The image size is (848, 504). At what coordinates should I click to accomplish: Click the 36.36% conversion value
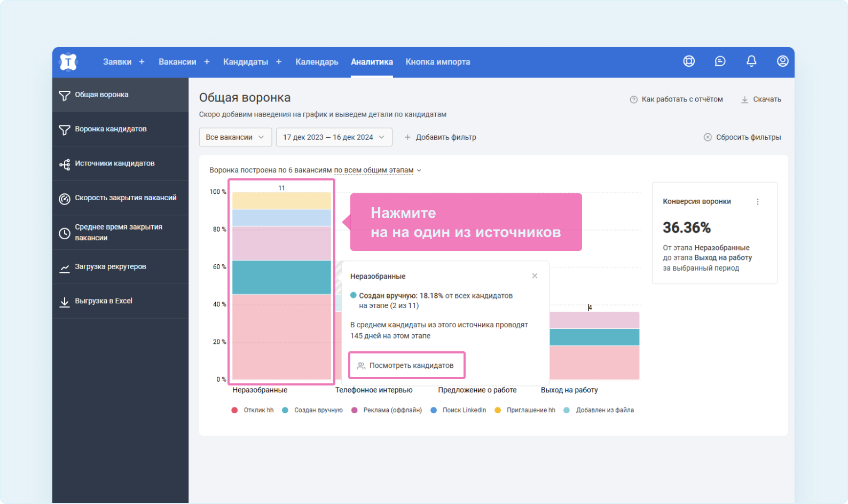click(687, 227)
